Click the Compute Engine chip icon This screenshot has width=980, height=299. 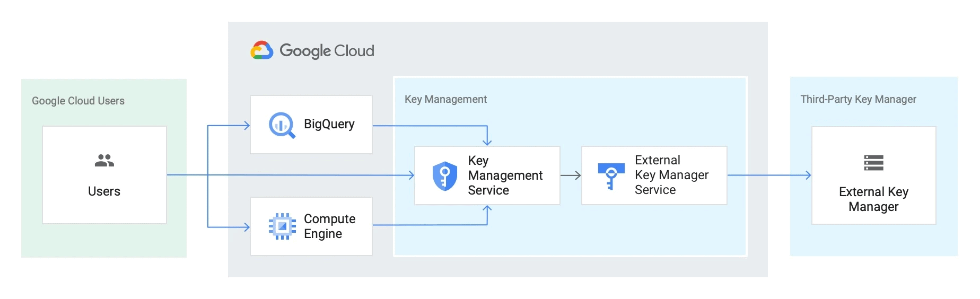point(282,226)
